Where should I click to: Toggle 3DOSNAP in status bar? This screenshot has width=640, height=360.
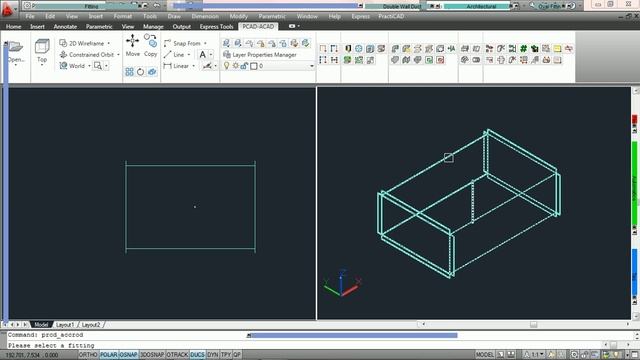[152, 355]
